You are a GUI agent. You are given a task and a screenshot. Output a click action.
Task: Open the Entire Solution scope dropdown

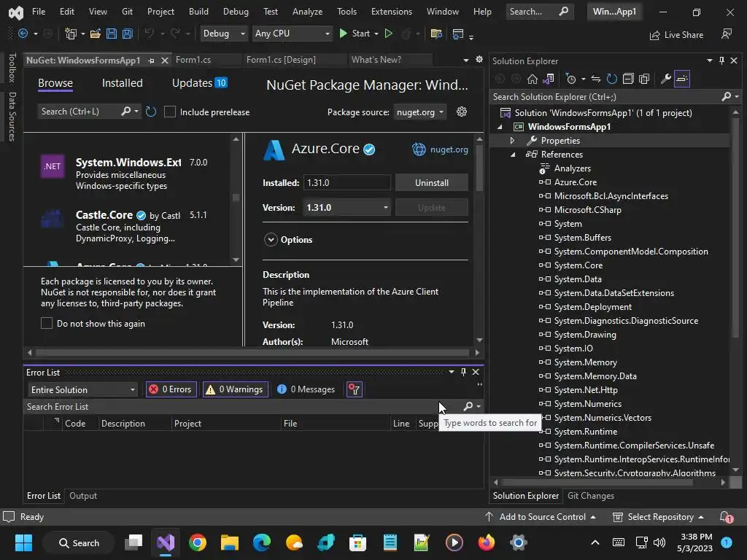click(x=82, y=389)
